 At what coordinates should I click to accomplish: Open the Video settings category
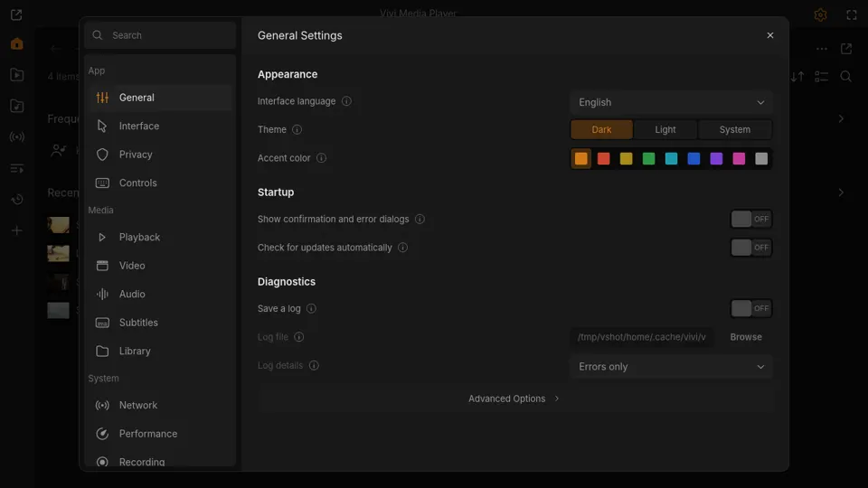click(159, 266)
